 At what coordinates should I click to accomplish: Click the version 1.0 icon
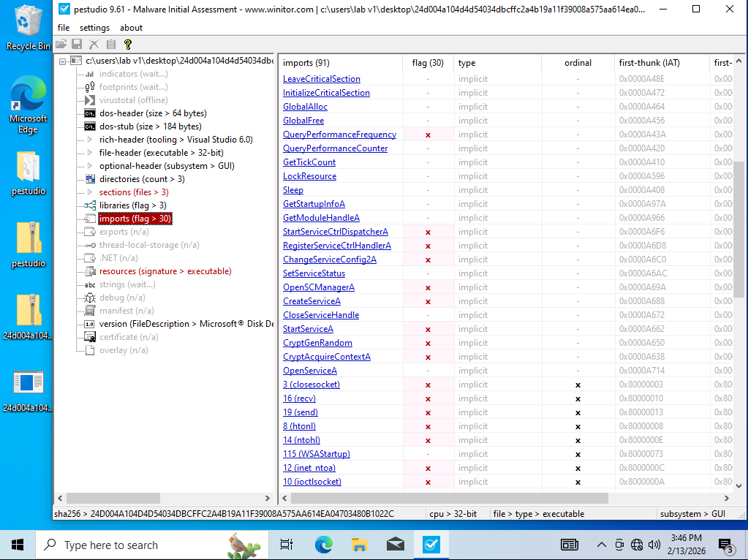tap(90, 324)
